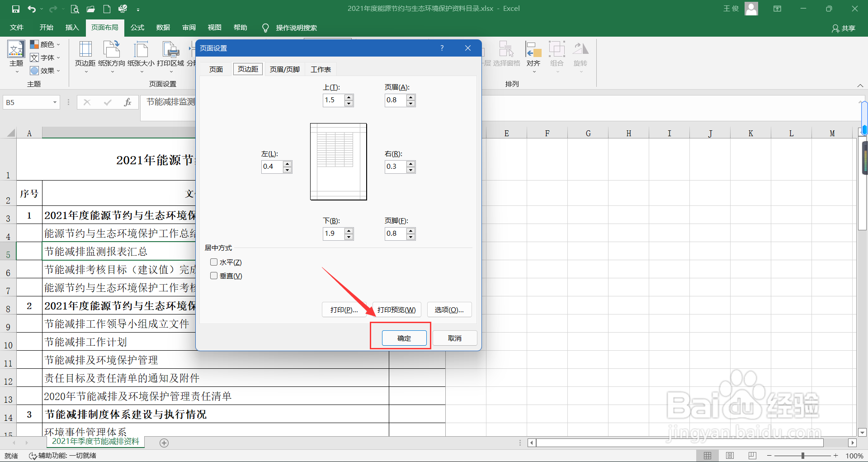This screenshot has width=868, height=462.
Task: Click the Selection Pane (选择窗格) icon
Action: tap(506, 49)
